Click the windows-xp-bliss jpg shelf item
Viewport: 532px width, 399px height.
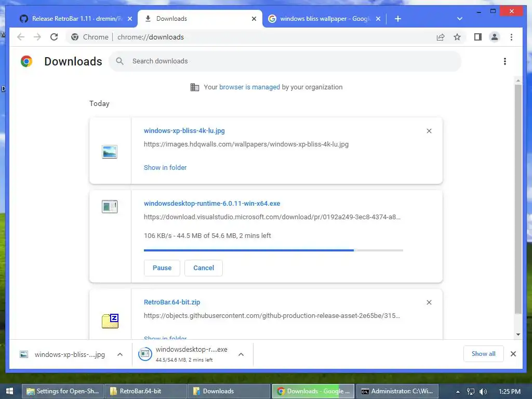63,354
